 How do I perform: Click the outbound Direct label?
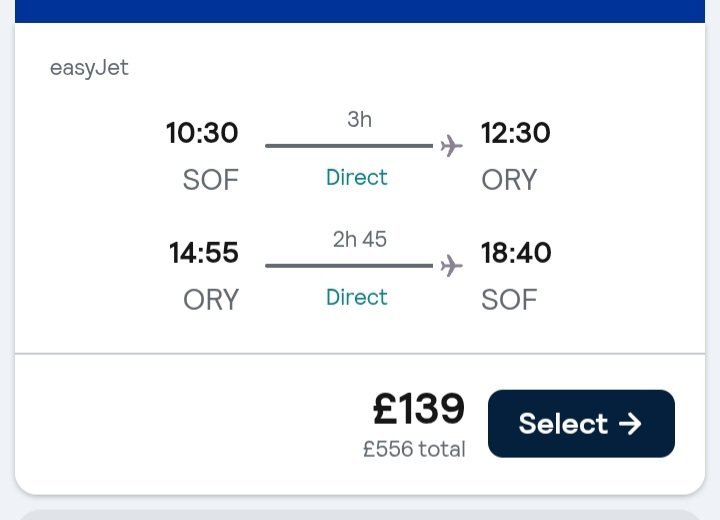[357, 177]
